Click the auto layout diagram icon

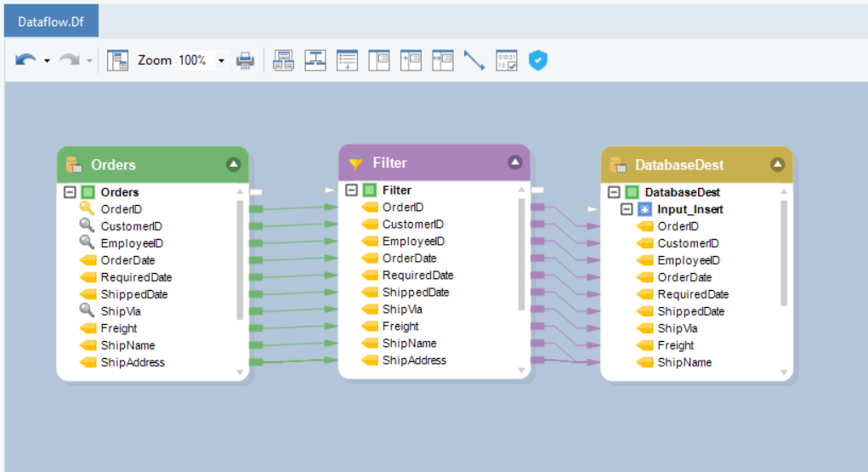coord(315,60)
